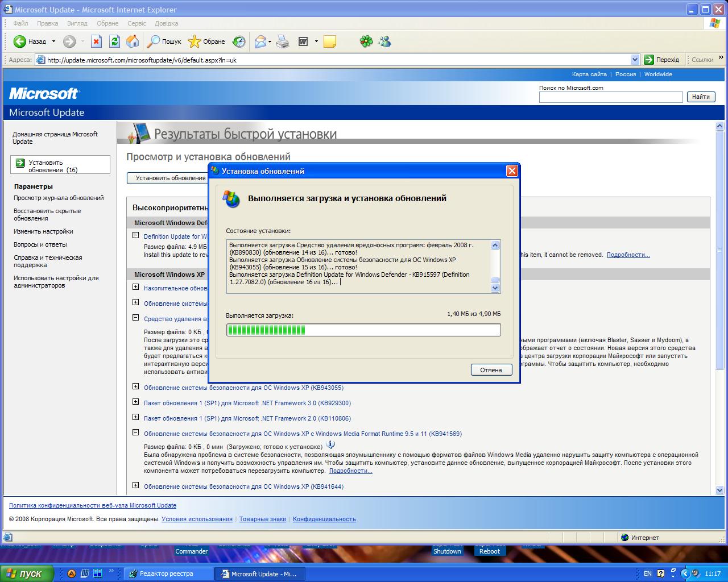Collapse the KB941569 Media Format Runtime entry
Image resolution: width=728 pixels, height=582 pixels.
pyautogui.click(x=135, y=433)
